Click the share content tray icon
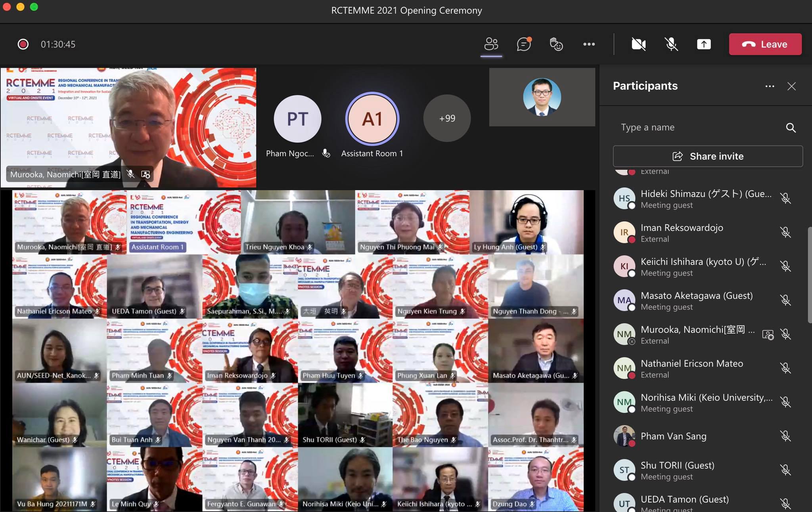This screenshot has width=812, height=512. point(704,44)
